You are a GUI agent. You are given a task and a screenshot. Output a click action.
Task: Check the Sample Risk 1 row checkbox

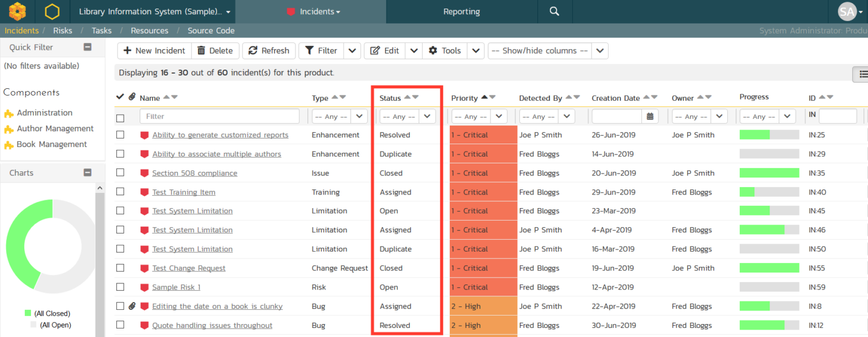[120, 287]
